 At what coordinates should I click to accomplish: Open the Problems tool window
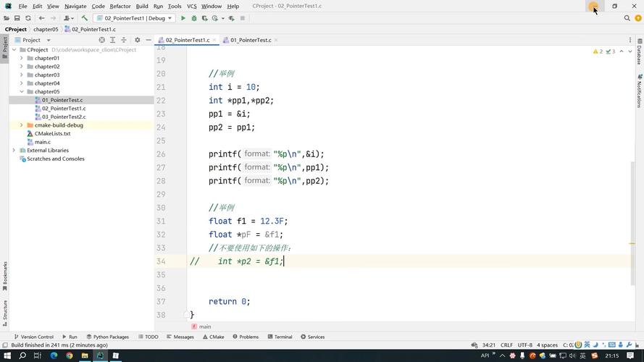tap(246, 337)
